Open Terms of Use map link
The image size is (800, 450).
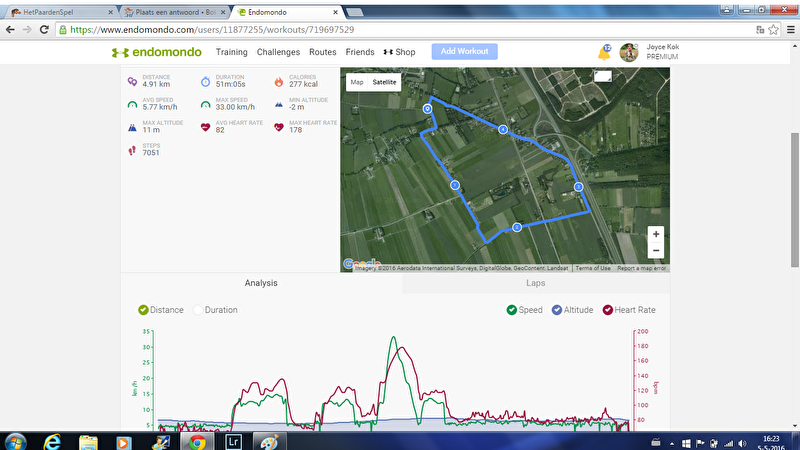coord(593,268)
